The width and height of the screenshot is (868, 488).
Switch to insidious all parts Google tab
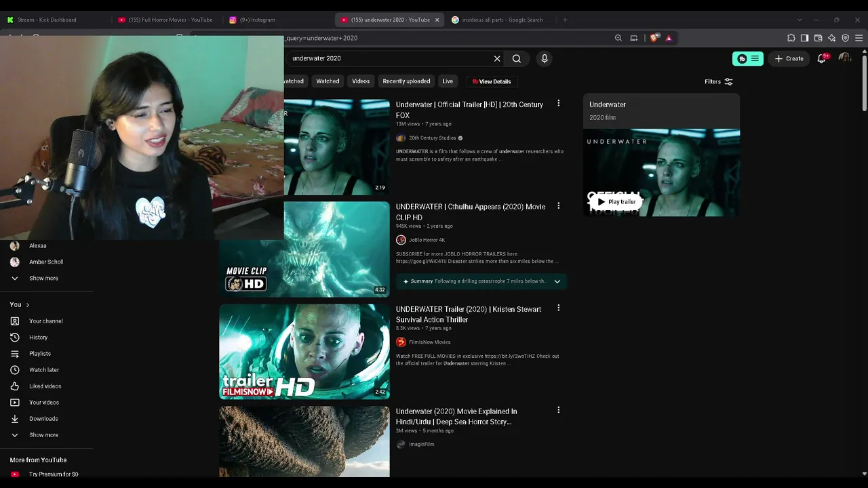coord(499,20)
